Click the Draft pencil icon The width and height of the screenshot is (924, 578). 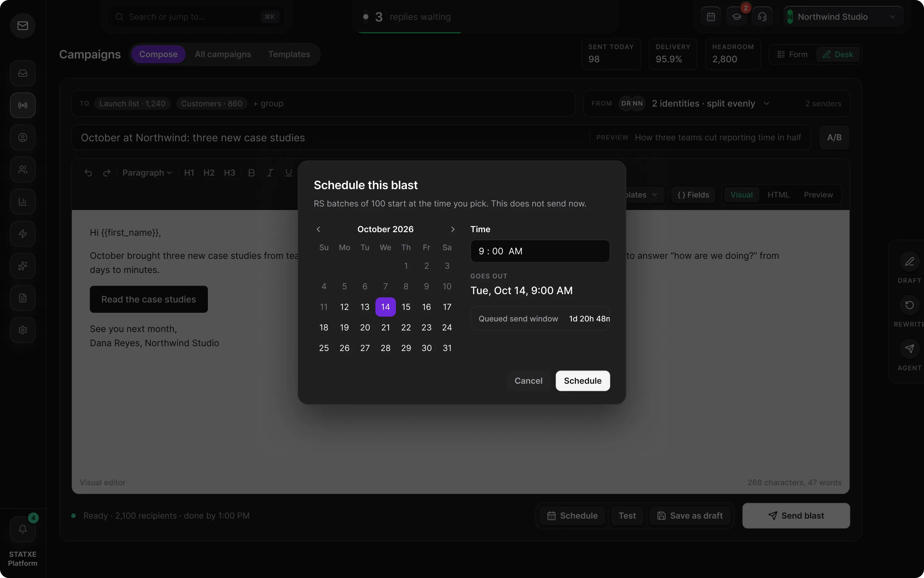(x=910, y=261)
